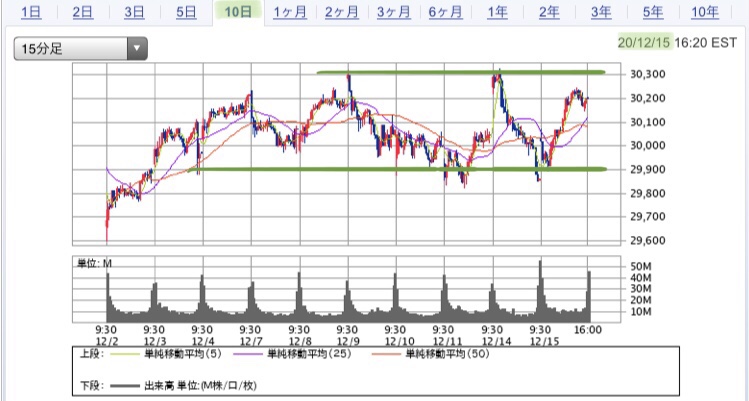Show the 2ヶ月 chart range
The height and width of the screenshot is (401, 749).
(x=342, y=12)
